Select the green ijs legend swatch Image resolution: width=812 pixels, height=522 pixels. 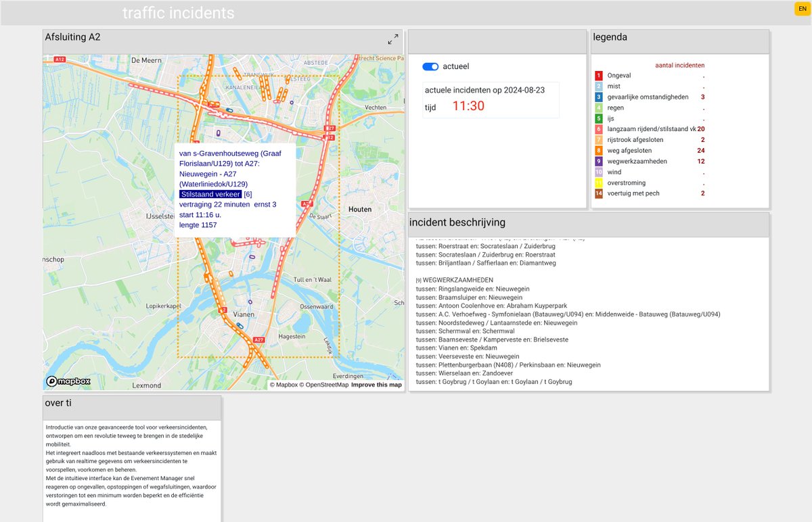pyautogui.click(x=598, y=119)
